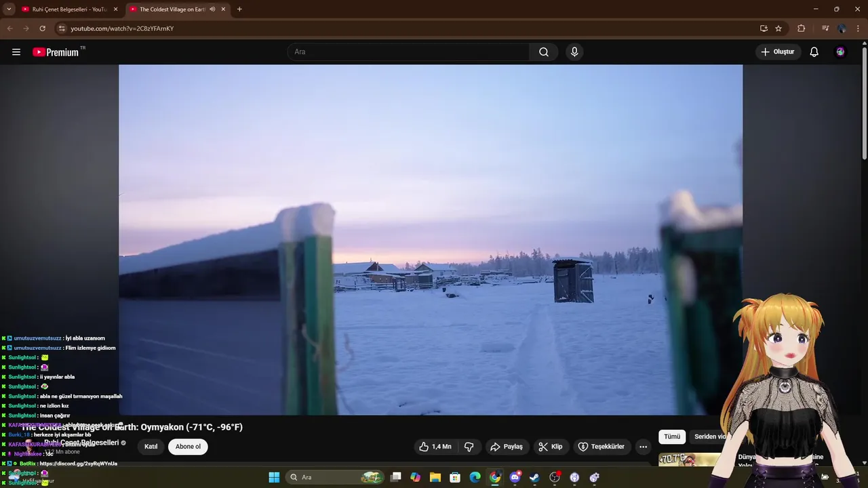View site information icon left of URL
868x488 pixels.
pyautogui.click(x=62, y=28)
